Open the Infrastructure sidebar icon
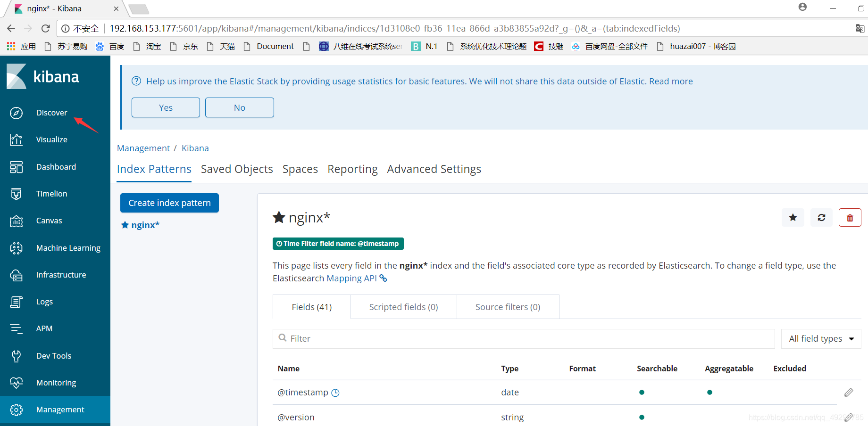Image resolution: width=868 pixels, height=426 pixels. click(16, 275)
